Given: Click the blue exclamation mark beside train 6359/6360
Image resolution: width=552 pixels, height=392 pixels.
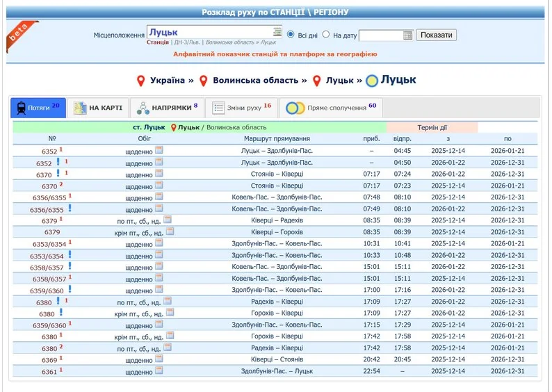Looking at the screenshot, I should pos(70,290).
